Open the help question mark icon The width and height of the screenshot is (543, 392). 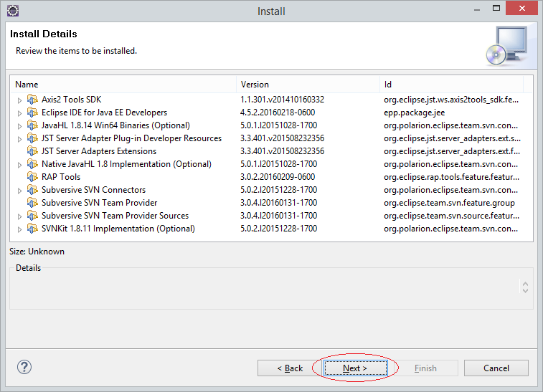(24, 367)
